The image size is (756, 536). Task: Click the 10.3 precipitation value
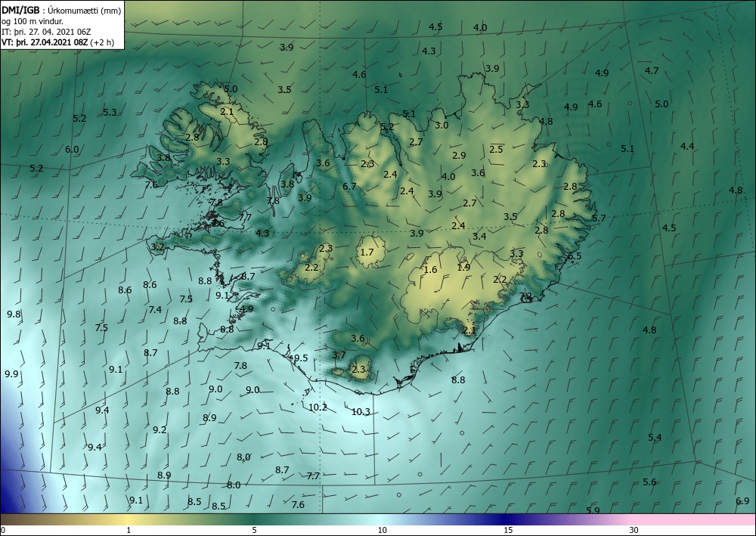[361, 412]
